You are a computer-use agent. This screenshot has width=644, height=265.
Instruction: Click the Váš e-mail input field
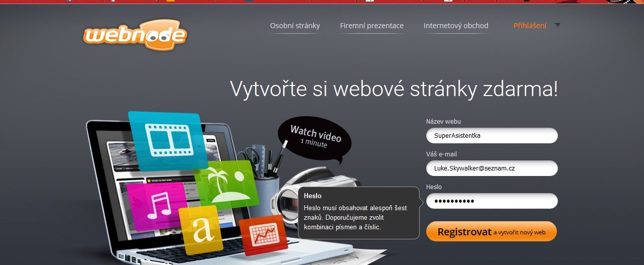click(x=492, y=168)
